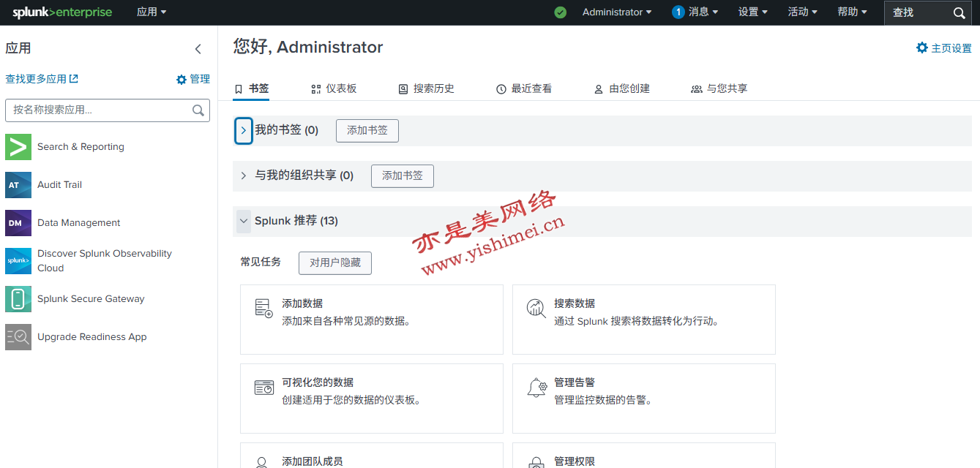Click the Data Management app name
The height and width of the screenshot is (468, 980).
[x=79, y=223]
